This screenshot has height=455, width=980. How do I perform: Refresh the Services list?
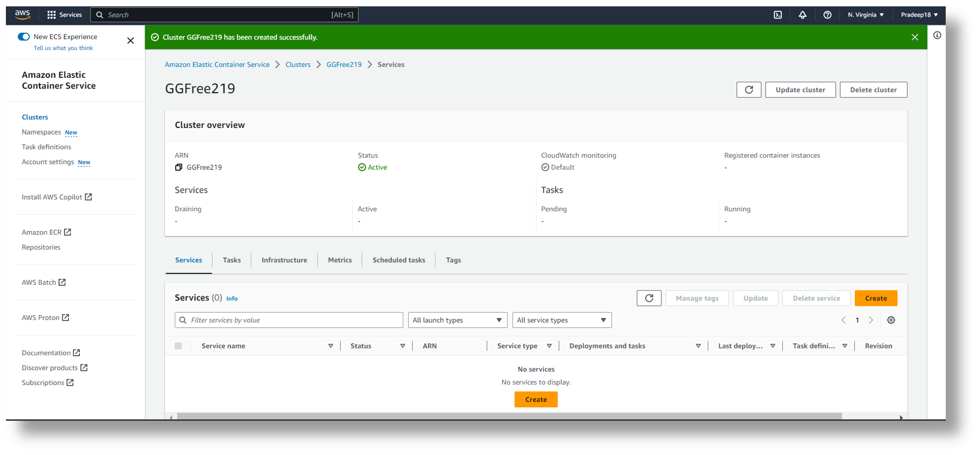click(649, 298)
